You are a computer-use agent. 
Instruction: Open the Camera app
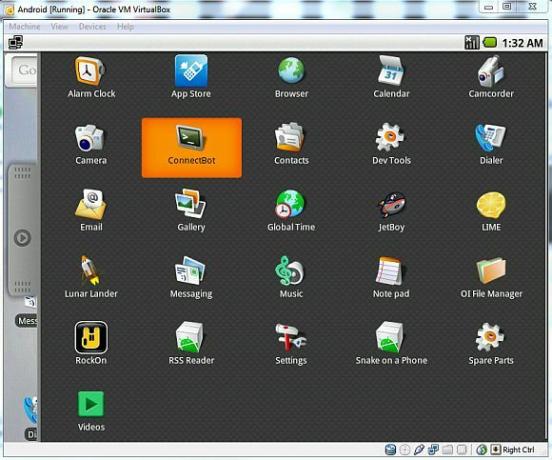(x=91, y=144)
